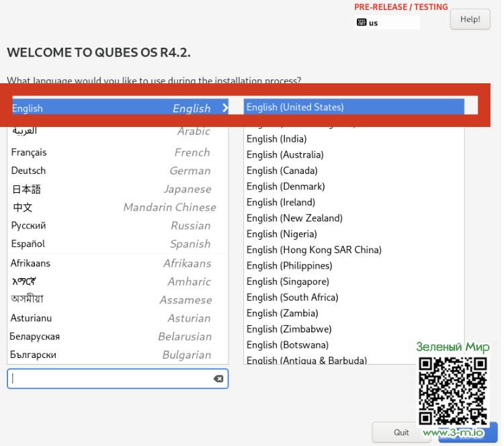Click the arrow beside English language
Image resolution: width=504 pixels, height=446 pixels.
pyautogui.click(x=225, y=108)
